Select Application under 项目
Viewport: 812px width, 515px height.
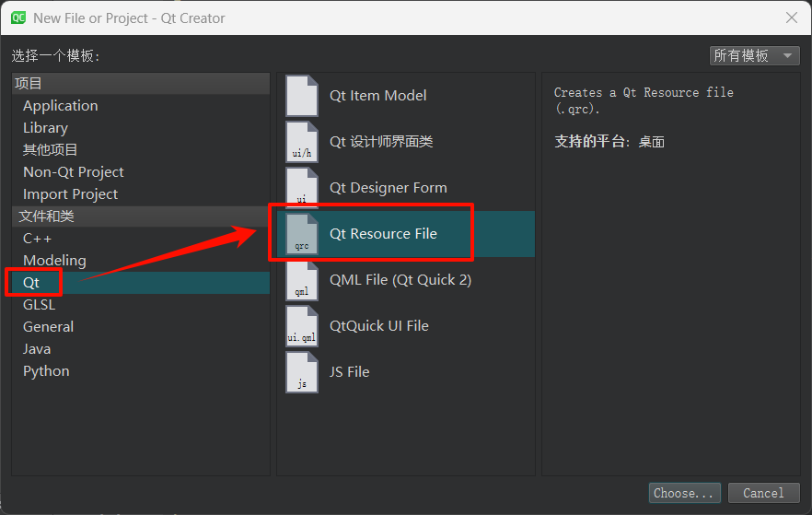60,106
